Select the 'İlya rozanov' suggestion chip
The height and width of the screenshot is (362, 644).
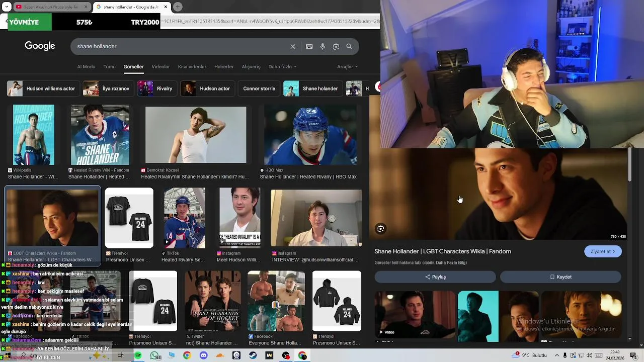pyautogui.click(x=108, y=88)
